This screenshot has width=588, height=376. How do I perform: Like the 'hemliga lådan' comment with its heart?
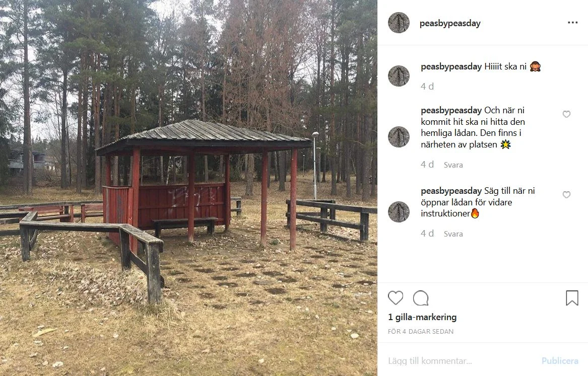(566, 114)
